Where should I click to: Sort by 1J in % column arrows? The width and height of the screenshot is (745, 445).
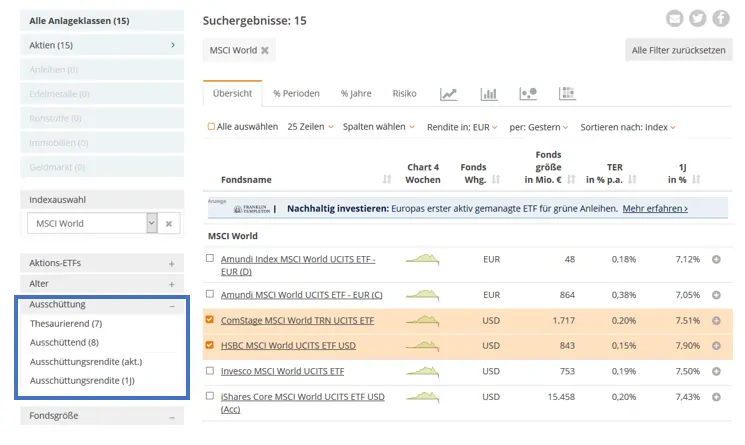pos(696,180)
